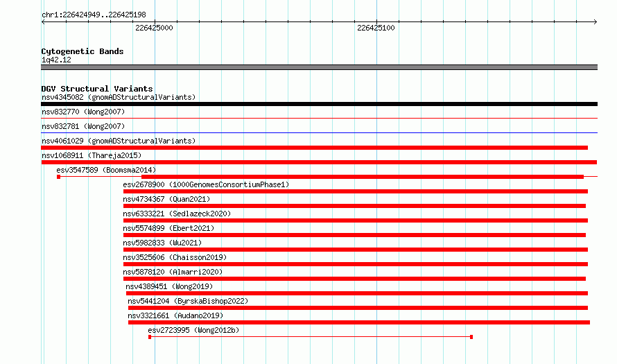This screenshot has height=364, width=617.
Task: Click the red nsv4734367 variant bar
Action: coord(354,206)
